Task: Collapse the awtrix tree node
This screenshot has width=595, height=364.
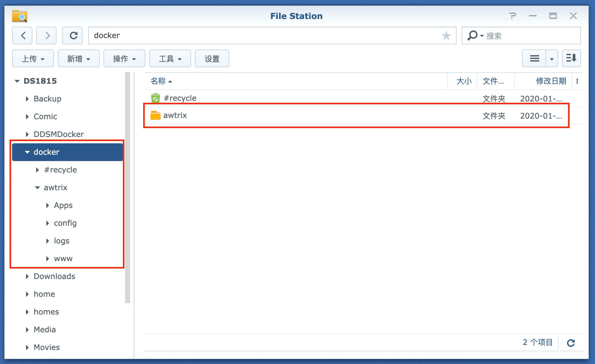Action: (x=37, y=188)
